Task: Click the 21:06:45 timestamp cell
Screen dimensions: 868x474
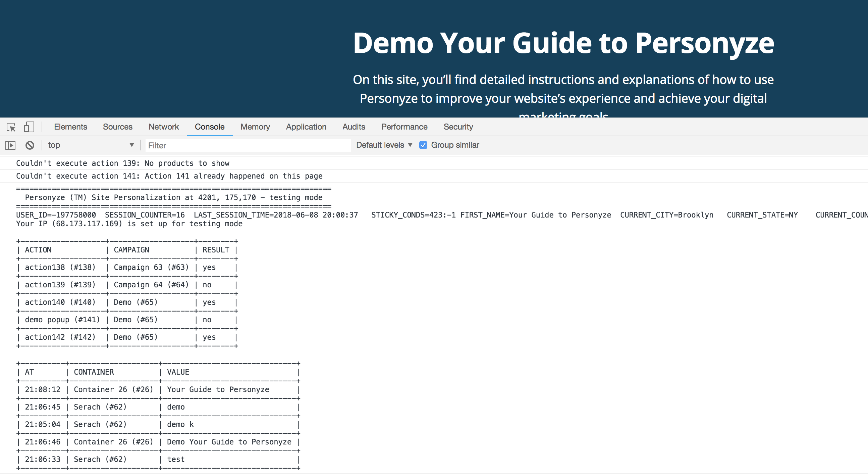Action: point(43,407)
